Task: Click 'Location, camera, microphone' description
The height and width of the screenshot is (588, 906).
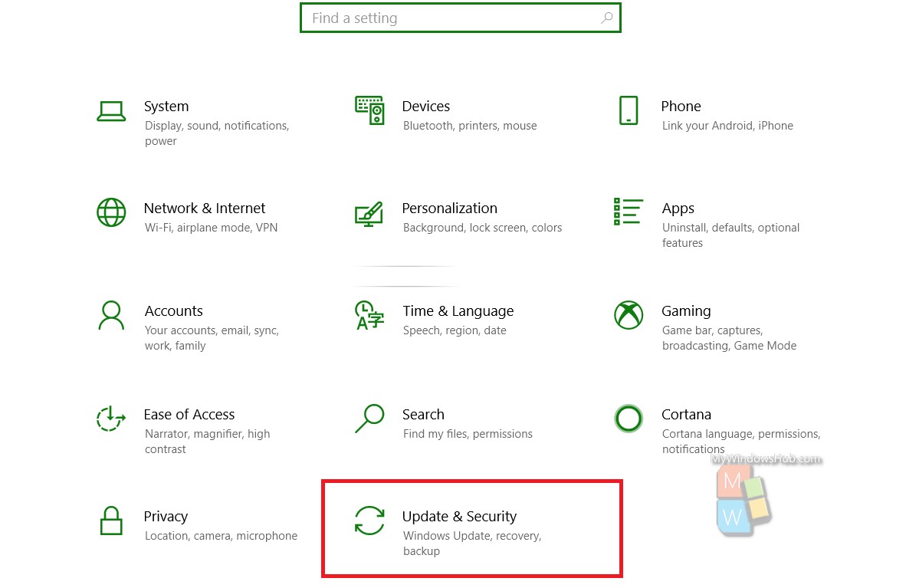Action: click(x=222, y=536)
